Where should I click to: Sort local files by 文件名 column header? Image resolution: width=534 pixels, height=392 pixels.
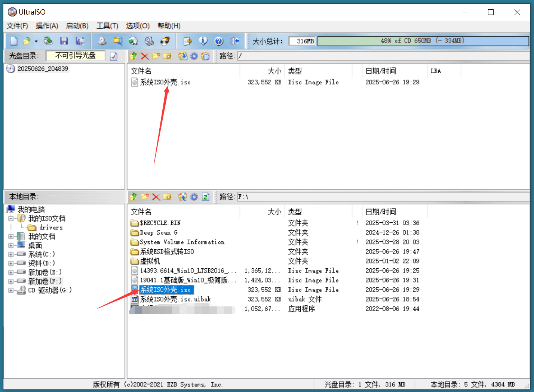pyautogui.click(x=184, y=212)
